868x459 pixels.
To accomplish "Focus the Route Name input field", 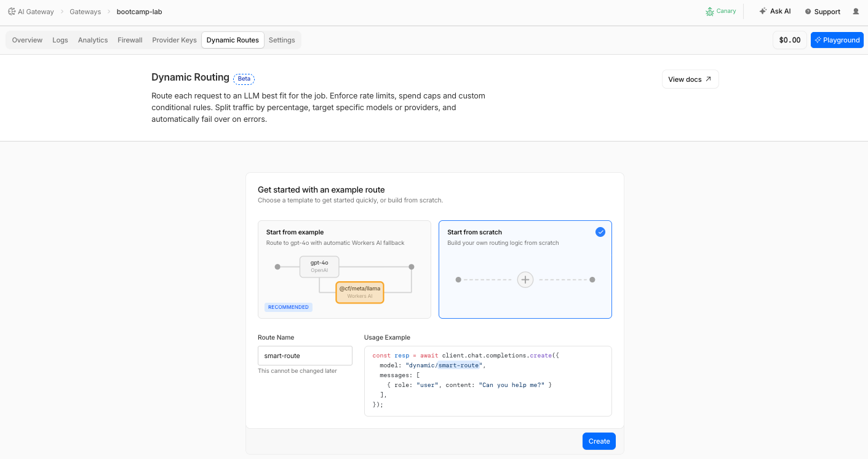I will (305, 356).
